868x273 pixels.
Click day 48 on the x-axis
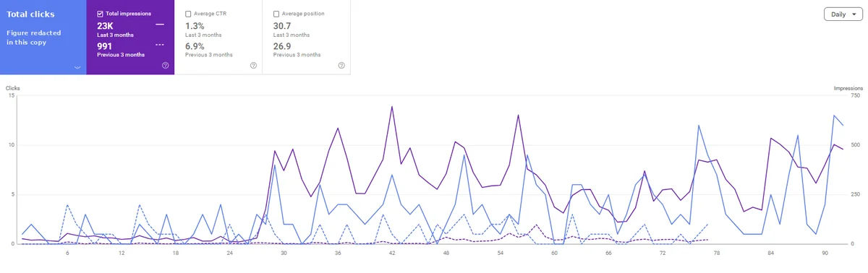coord(446,253)
